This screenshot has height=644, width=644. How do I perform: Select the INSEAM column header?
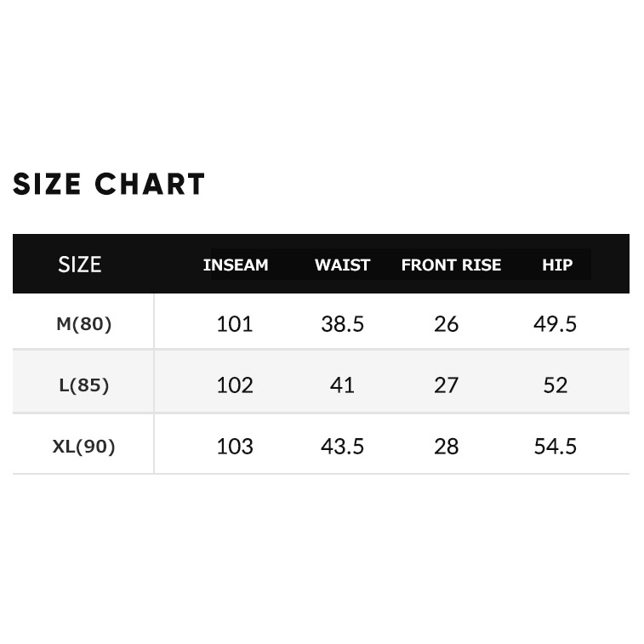pyautogui.click(x=236, y=265)
